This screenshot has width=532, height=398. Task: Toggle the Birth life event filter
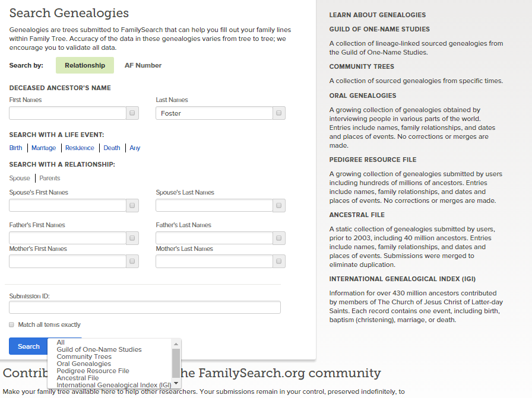click(x=15, y=148)
